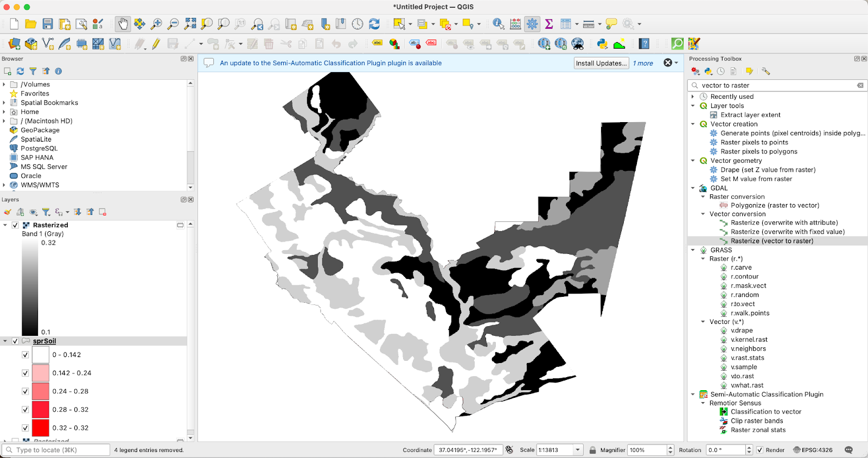Click the red 0.32 - 0.32 color swatch

[41, 428]
